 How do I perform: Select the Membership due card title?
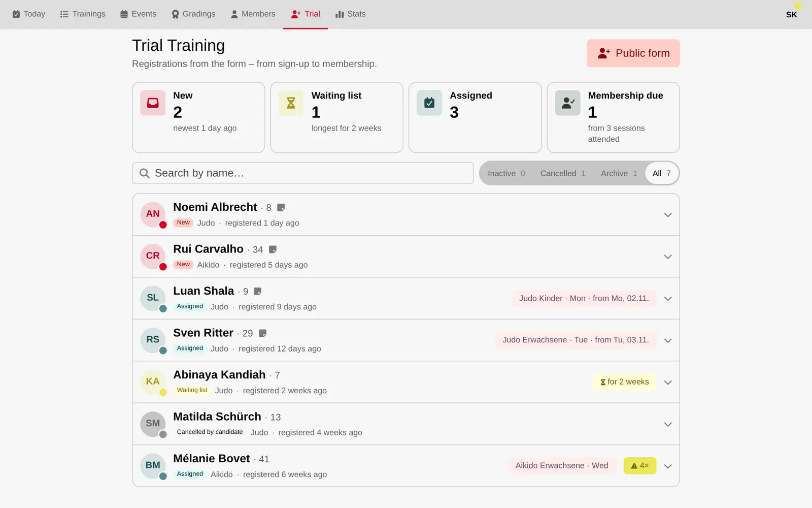(x=625, y=96)
